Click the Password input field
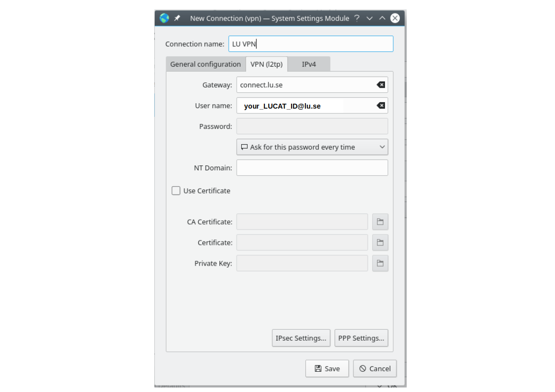Viewport: 555px width, 392px height. 312,126
